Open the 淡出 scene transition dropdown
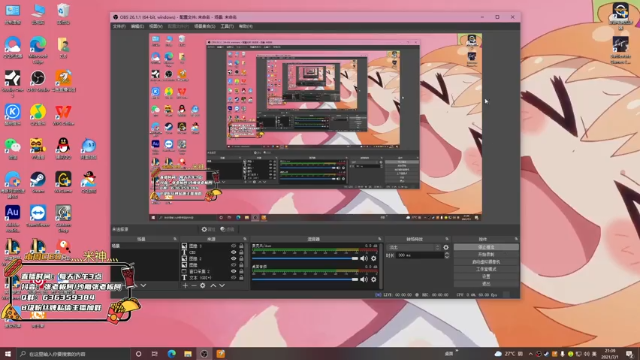Viewport: 640px width, 360px height. coord(413,247)
